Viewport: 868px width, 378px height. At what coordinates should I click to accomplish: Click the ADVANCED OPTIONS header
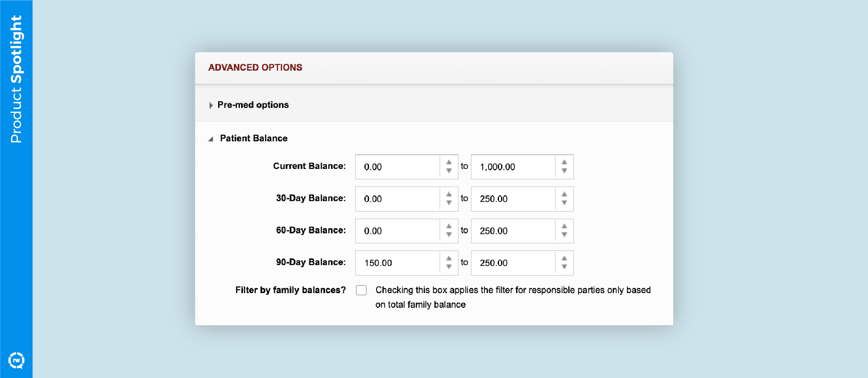[255, 67]
